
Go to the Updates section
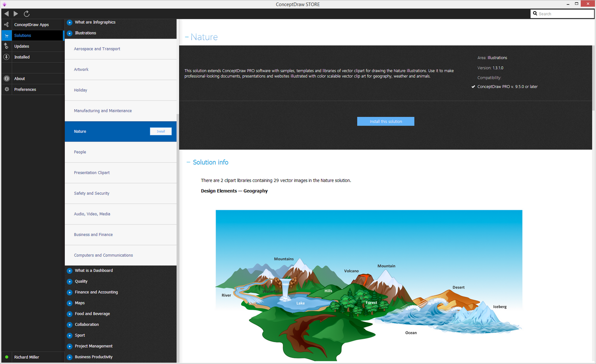coord(33,46)
